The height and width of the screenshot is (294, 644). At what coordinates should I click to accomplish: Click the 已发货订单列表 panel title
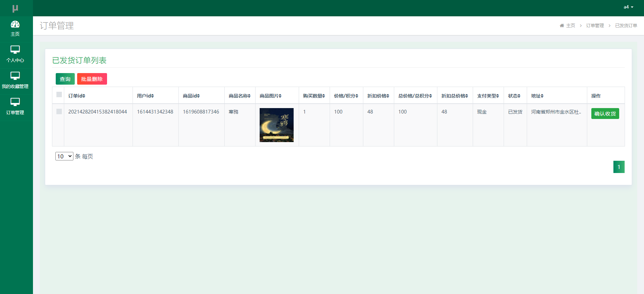pos(79,60)
